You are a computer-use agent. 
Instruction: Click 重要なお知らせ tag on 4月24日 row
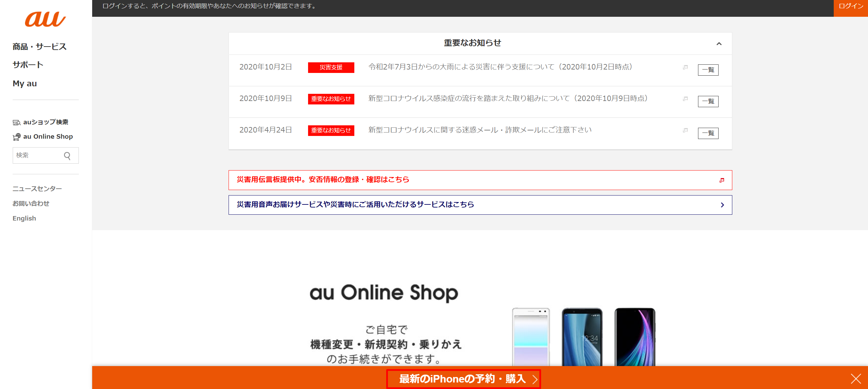[331, 130]
